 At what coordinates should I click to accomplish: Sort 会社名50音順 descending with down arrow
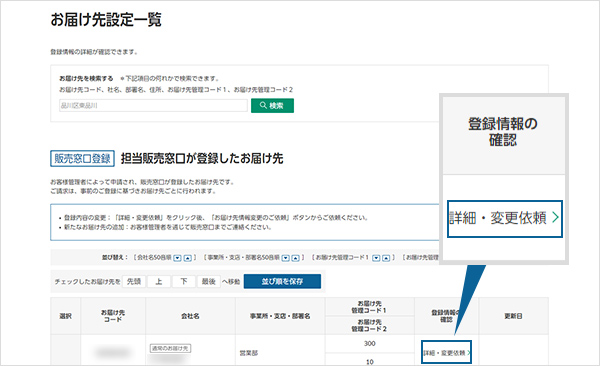click(177, 258)
